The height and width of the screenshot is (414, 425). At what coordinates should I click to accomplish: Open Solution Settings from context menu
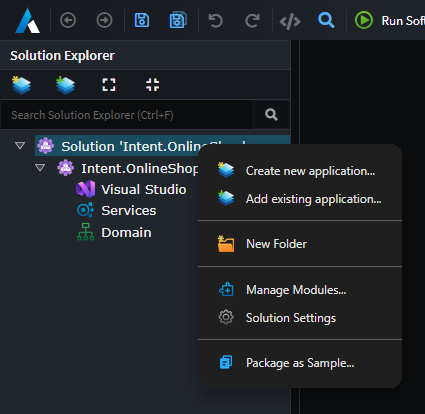(x=300, y=318)
